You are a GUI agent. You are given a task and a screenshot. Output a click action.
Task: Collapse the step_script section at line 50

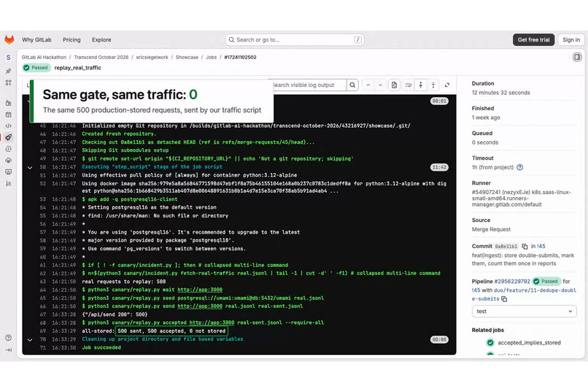click(x=30, y=167)
